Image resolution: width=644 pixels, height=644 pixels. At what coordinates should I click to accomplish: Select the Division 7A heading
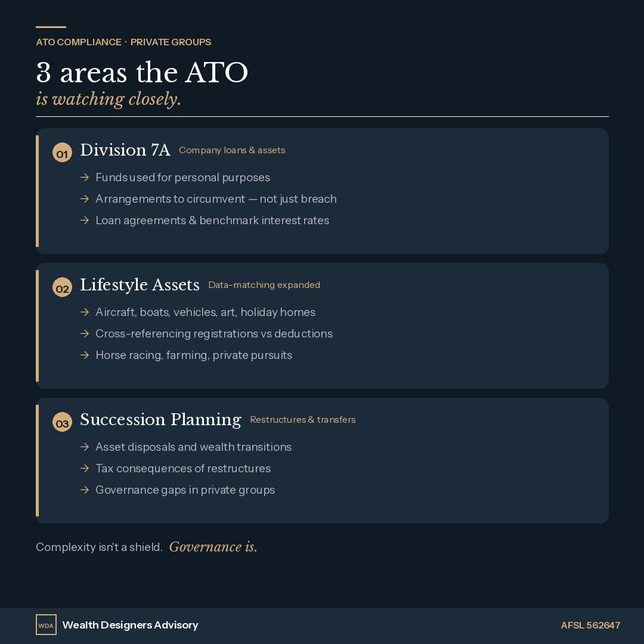[x=125, y=150]
